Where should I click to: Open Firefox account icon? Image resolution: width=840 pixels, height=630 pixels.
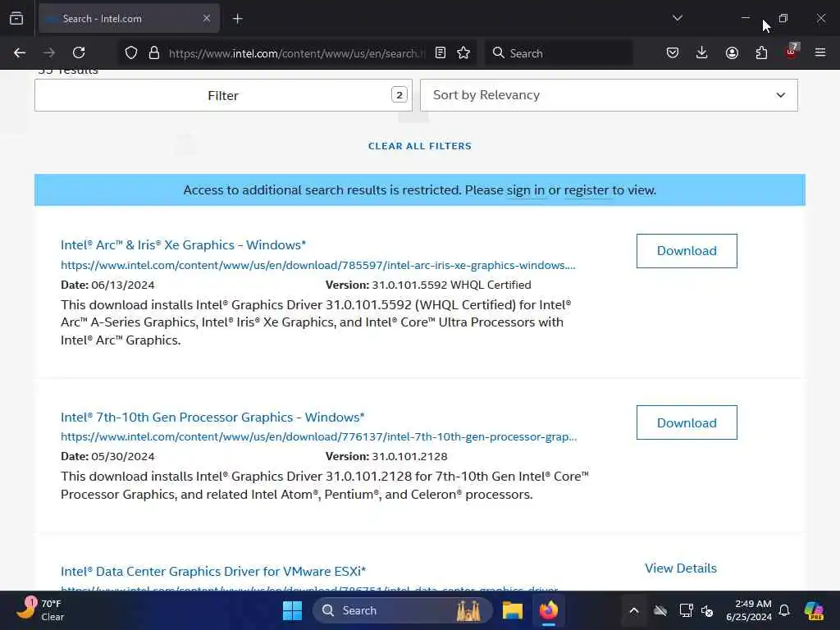732,52
